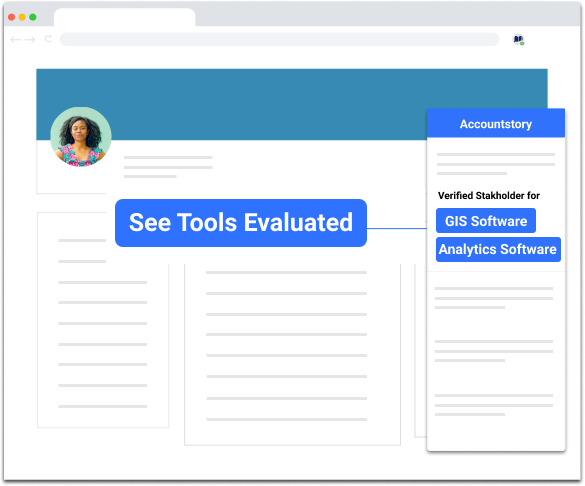
Task: Click the profile photo avatar
Action: [81, 137]
